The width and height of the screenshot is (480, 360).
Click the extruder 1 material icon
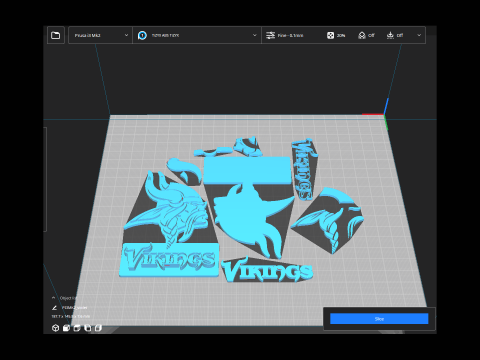pyautogui.click(x=142, y=35)
